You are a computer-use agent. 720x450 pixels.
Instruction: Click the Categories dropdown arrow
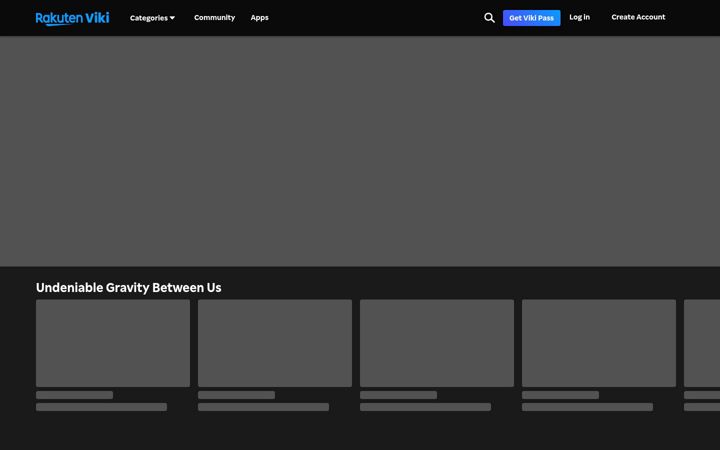172,18
